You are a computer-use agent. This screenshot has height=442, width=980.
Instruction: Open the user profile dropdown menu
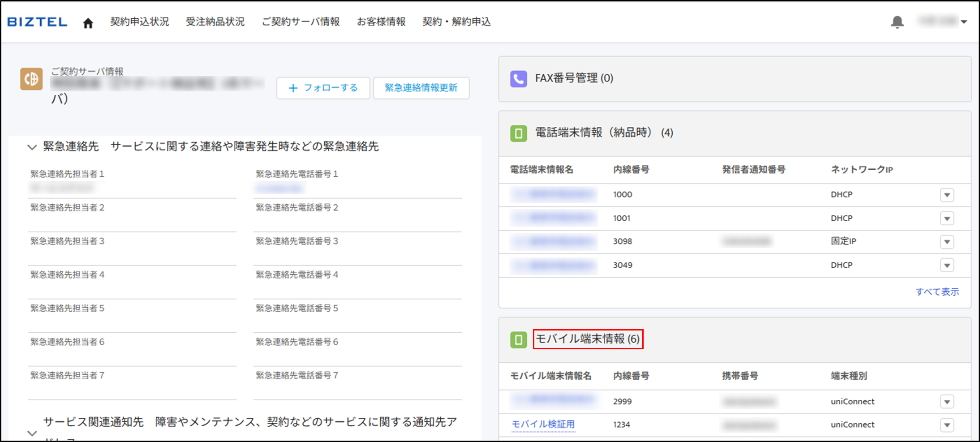(x=942, y=21)
